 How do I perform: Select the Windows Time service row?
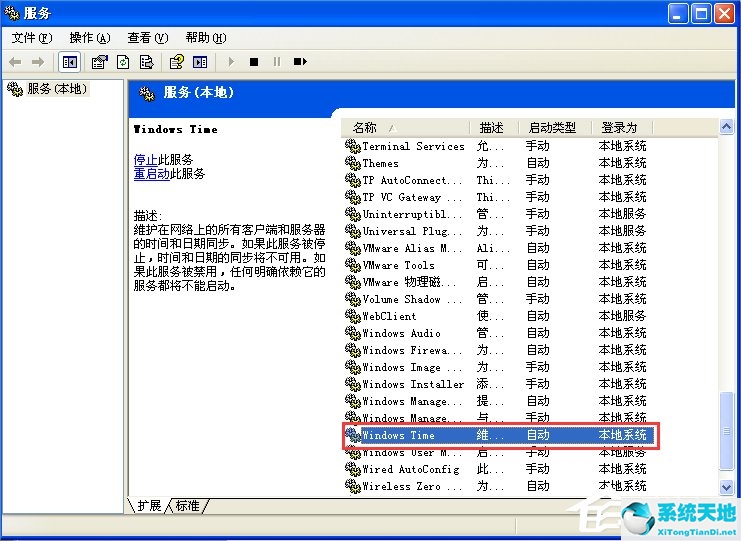[x=500, y=435]
